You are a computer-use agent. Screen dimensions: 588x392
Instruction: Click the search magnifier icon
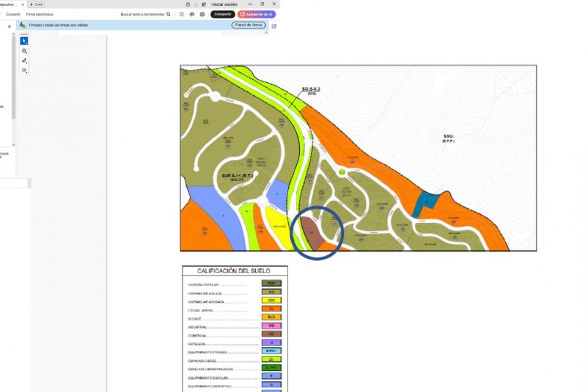169,14
